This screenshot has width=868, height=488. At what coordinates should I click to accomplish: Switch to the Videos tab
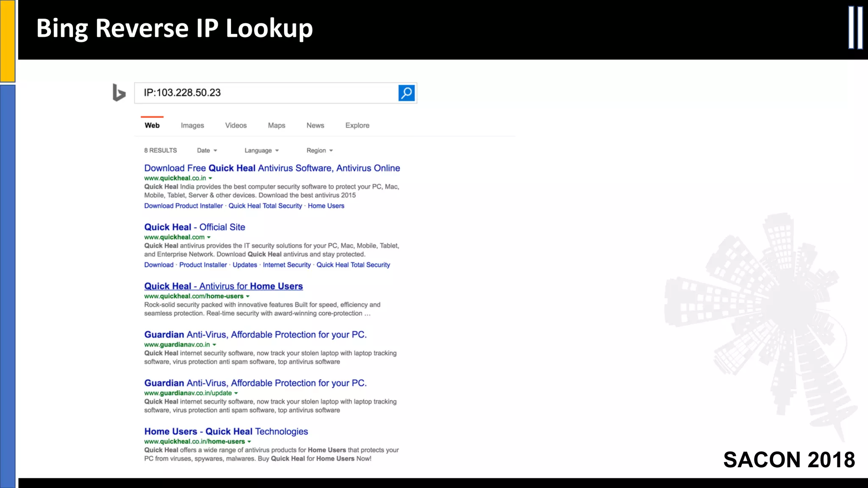click(236, 125)
